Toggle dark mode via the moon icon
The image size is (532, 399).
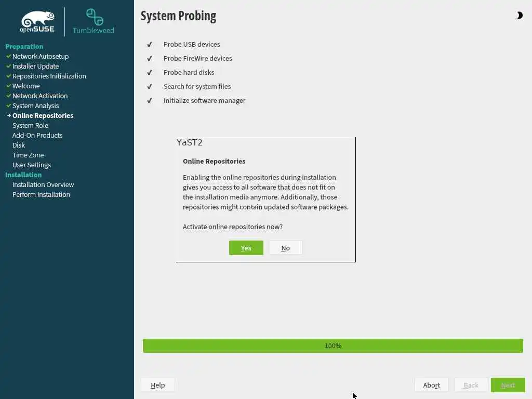click(520, 15)
